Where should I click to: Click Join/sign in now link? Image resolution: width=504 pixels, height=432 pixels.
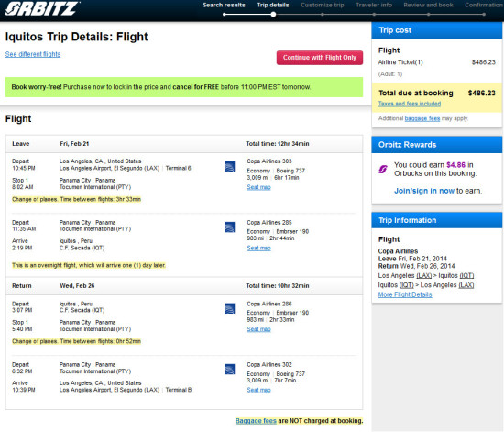[424, 191]
